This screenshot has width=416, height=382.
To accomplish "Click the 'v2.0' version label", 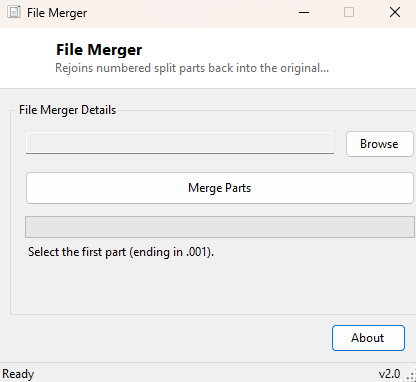I will 389,374.
